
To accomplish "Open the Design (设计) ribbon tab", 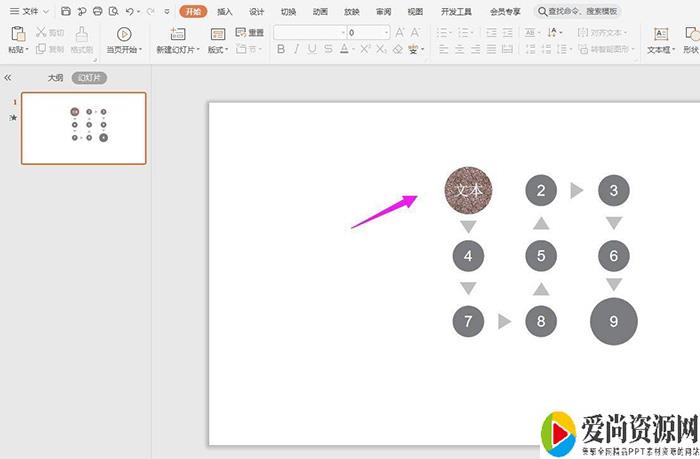I will point(257,11).
